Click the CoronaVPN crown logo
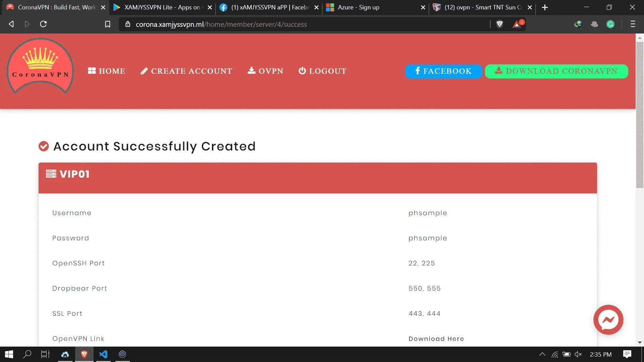The width and height of the screenshot is (644, 362). coord(40,65)
